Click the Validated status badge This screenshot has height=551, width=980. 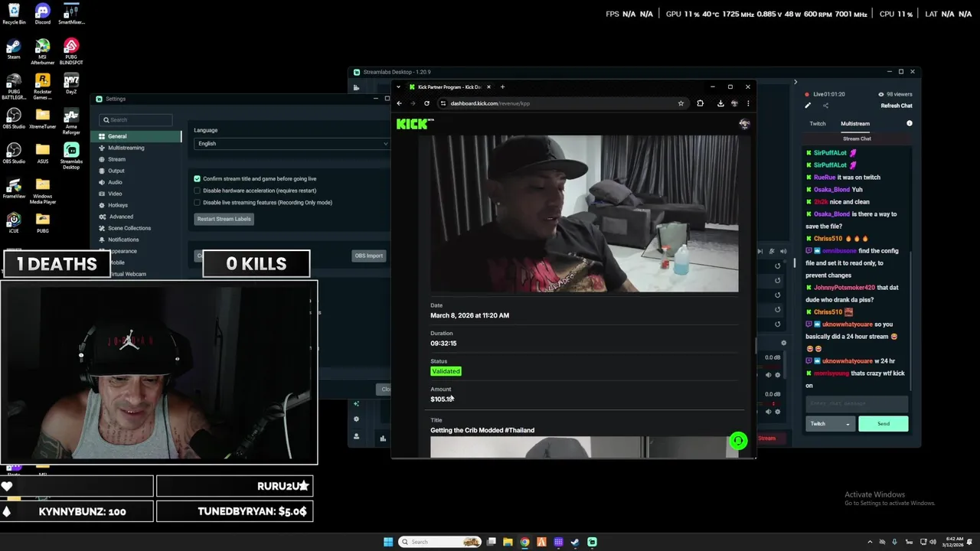click(x=446, y=371)
